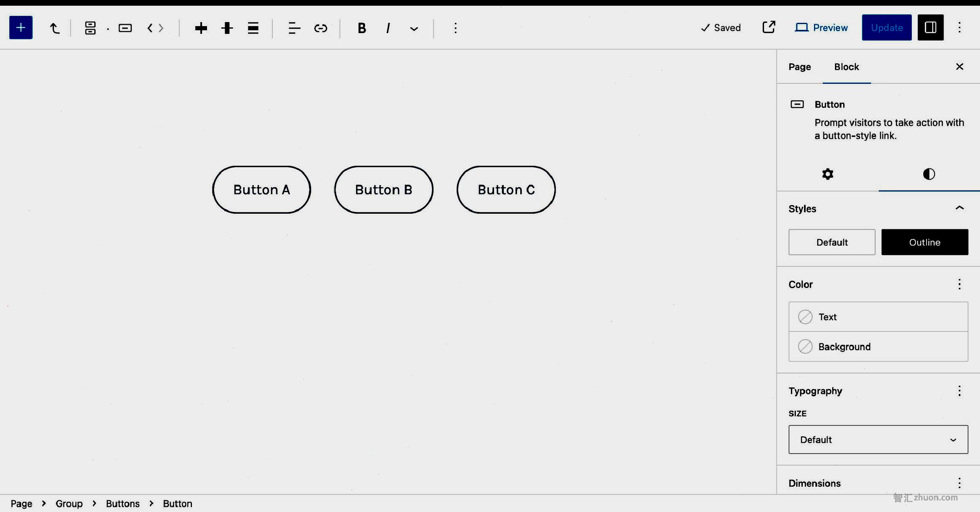Image resolution: width=980 pixels, height=512 pixels.
Task: Close the settings sidebar
Action: (960, 67)
